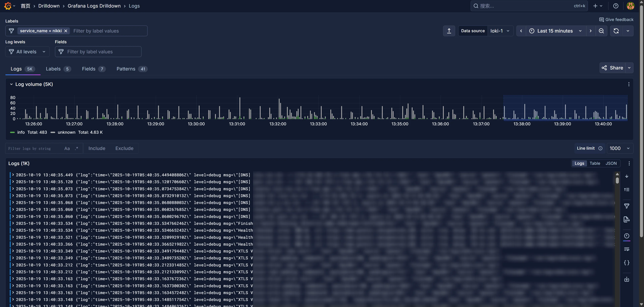Open the help question mark icon
This screenshot has height=307, width=644.
tap(616, 6)
